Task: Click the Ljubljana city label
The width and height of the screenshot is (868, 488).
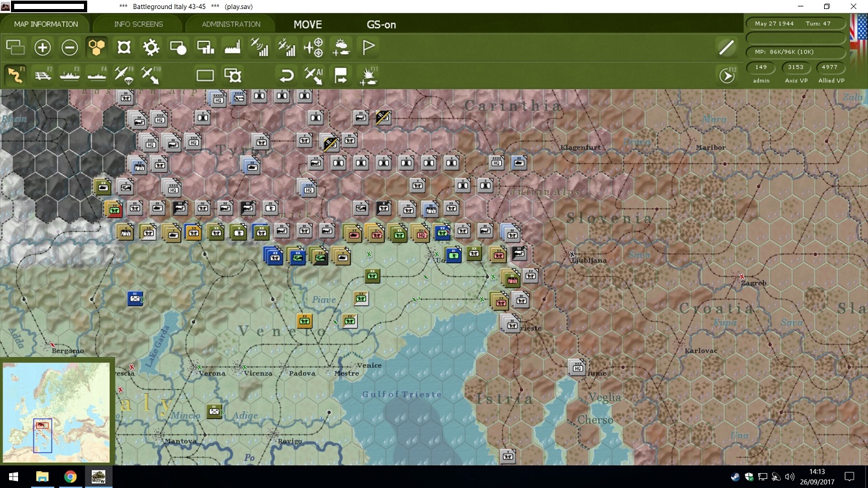Action: tap(590, 261)
